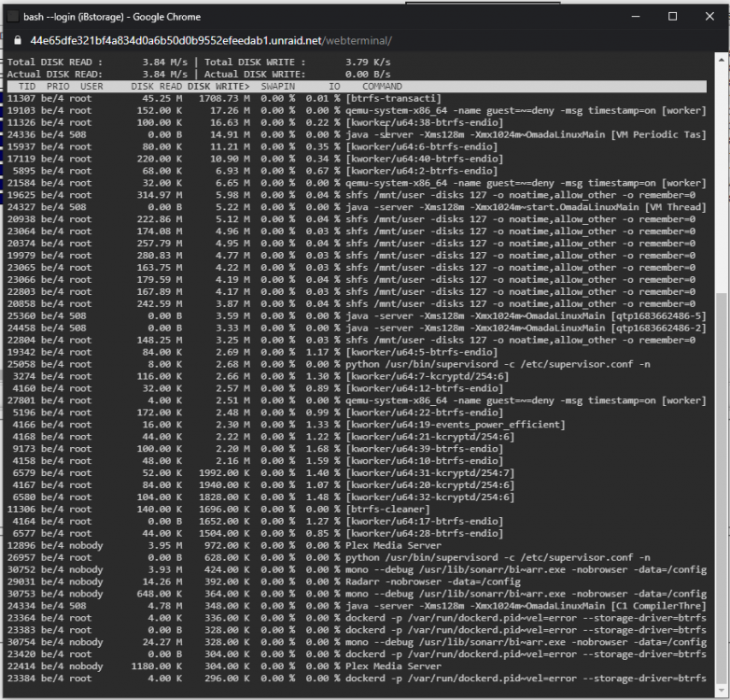
Task: Click the PRIO column header
Action: coord(58,86)
